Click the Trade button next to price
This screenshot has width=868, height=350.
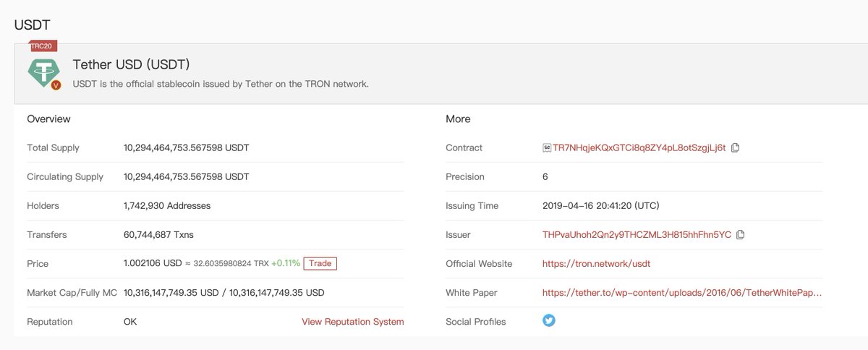click(320, 263)
